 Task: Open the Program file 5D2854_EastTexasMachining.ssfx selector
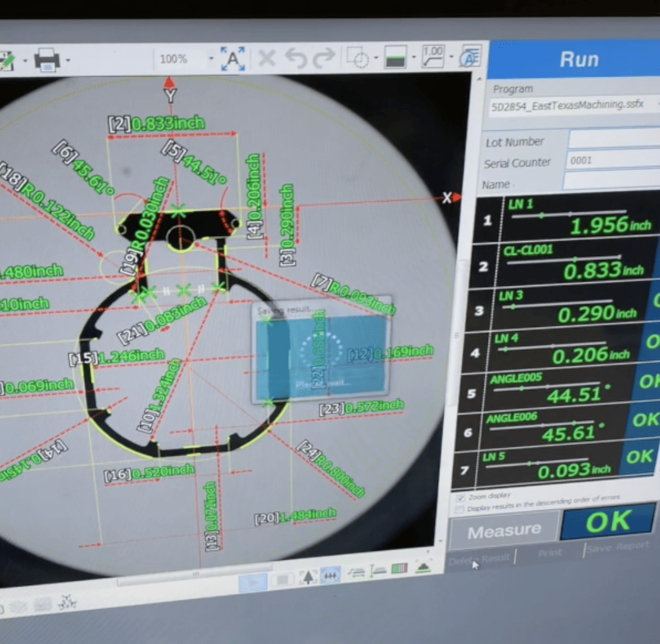click(573, 105)
